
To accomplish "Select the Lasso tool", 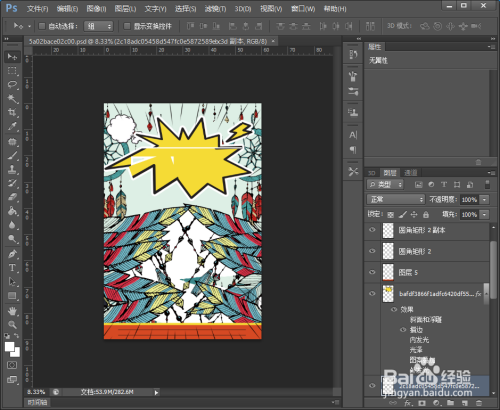I will point(12,85).
